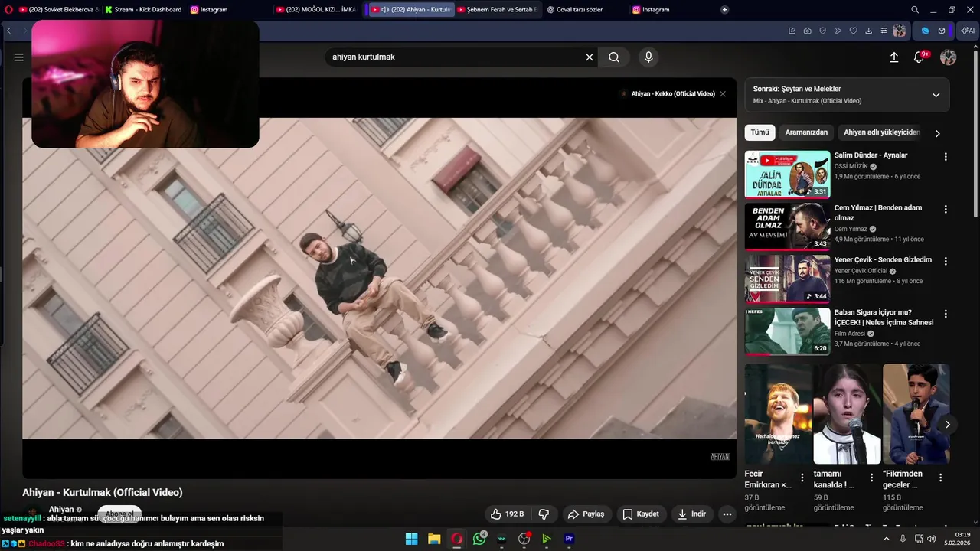The image size is (980, 551).
Task: Click the magnifier search button beside the search box
Action: pos(614,57)
